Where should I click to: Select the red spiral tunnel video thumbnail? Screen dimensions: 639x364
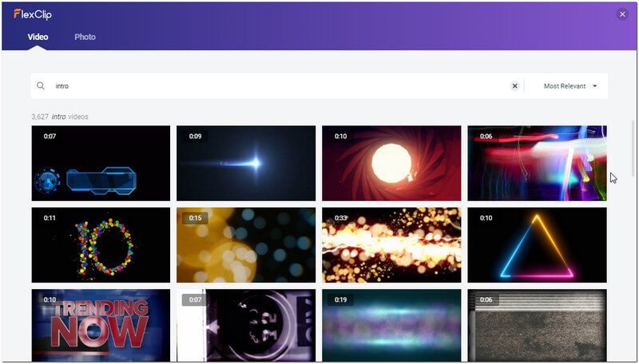pos(391,164)
